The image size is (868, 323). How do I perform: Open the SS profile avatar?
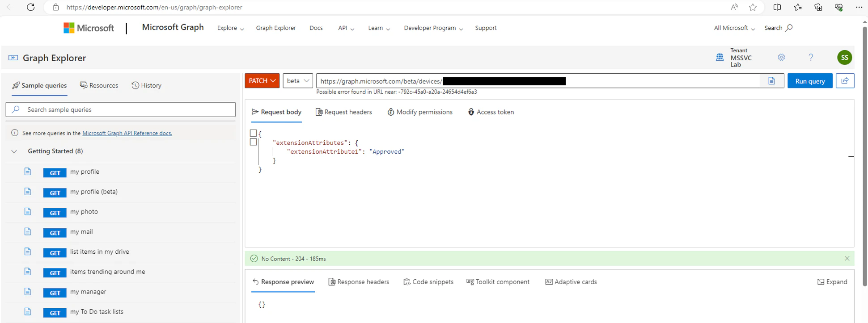coord(844,57)
